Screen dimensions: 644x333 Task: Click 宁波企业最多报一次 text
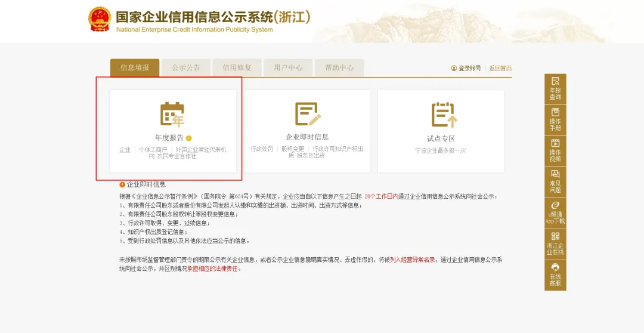[x=441, y=150]
